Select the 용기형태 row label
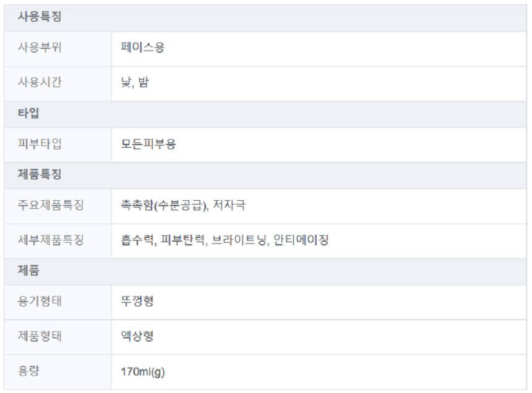Image resolution: width=532 pixels, height=393 pixels. tap(40, 302)
